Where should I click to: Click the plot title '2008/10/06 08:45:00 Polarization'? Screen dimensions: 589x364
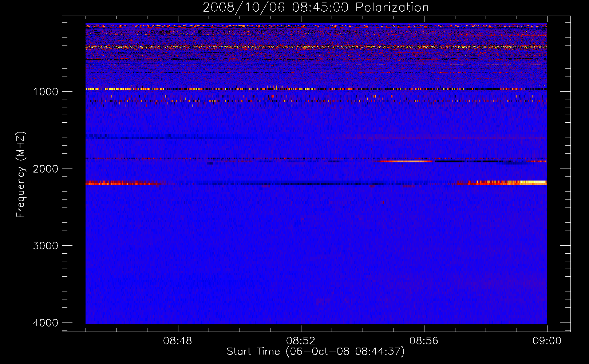pos(316,7)
